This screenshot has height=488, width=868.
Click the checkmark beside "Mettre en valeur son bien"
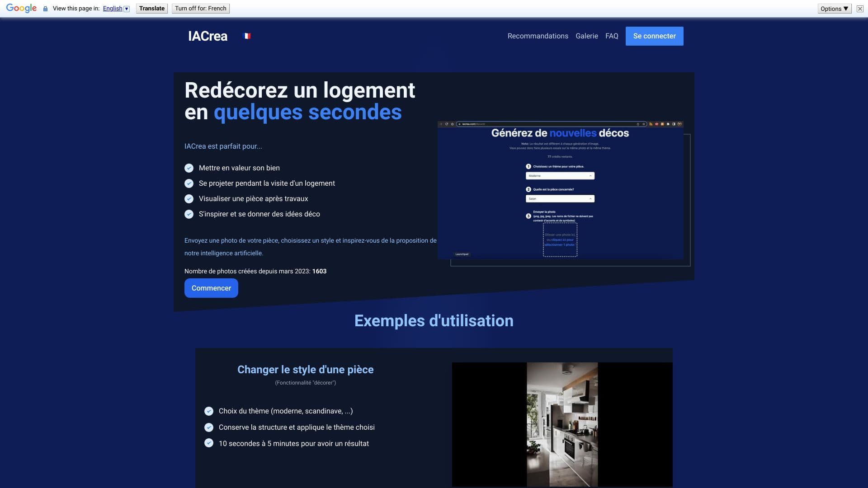point(189,168)
